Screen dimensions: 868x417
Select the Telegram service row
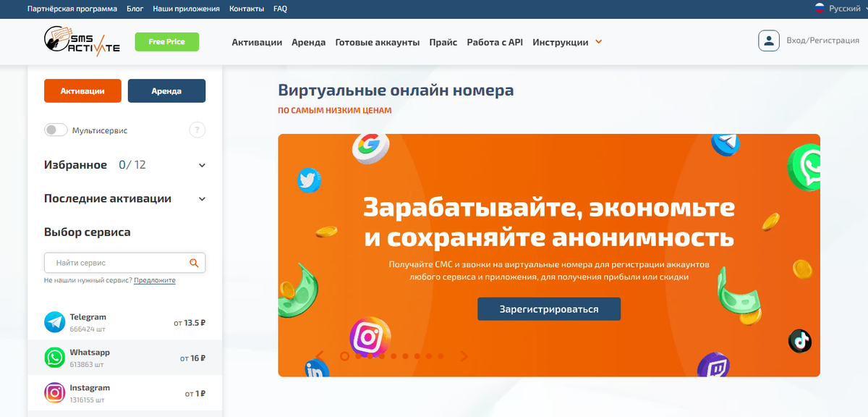click(125, 322)
